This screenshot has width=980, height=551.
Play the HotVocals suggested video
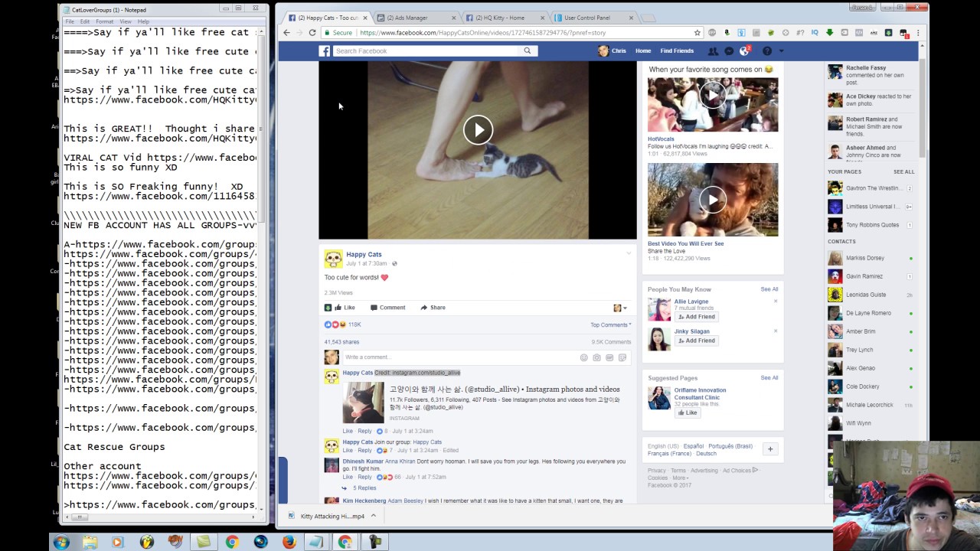click(x=713, y=96)
